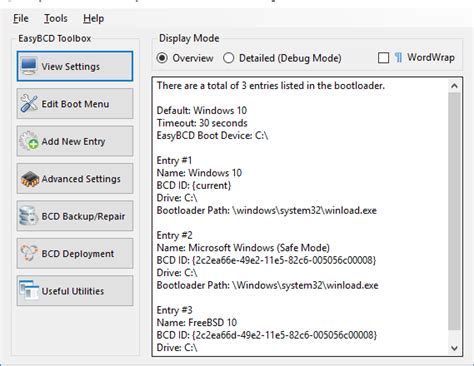The height and width of the screenshot is (366, 474).
Task: Click 'EasyBCD Boot Device: C:\' text
Action: click(212, 136)
